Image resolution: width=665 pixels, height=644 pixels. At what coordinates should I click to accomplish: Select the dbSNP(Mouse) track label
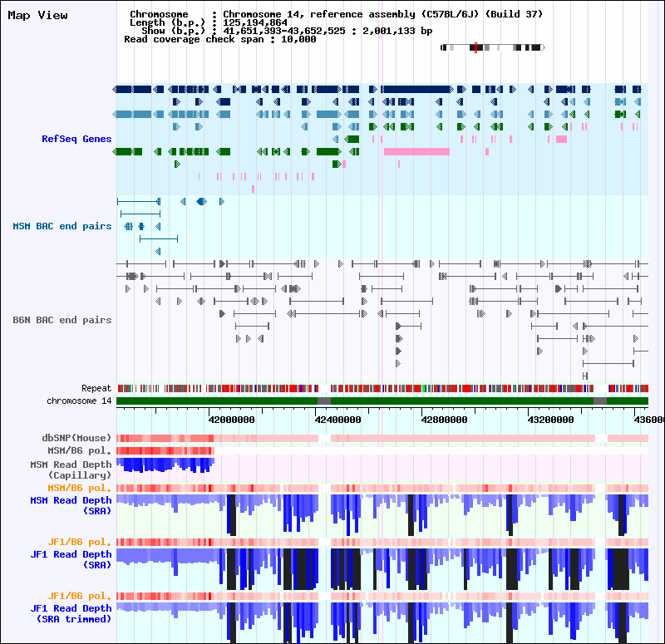[x=76, y=438]
